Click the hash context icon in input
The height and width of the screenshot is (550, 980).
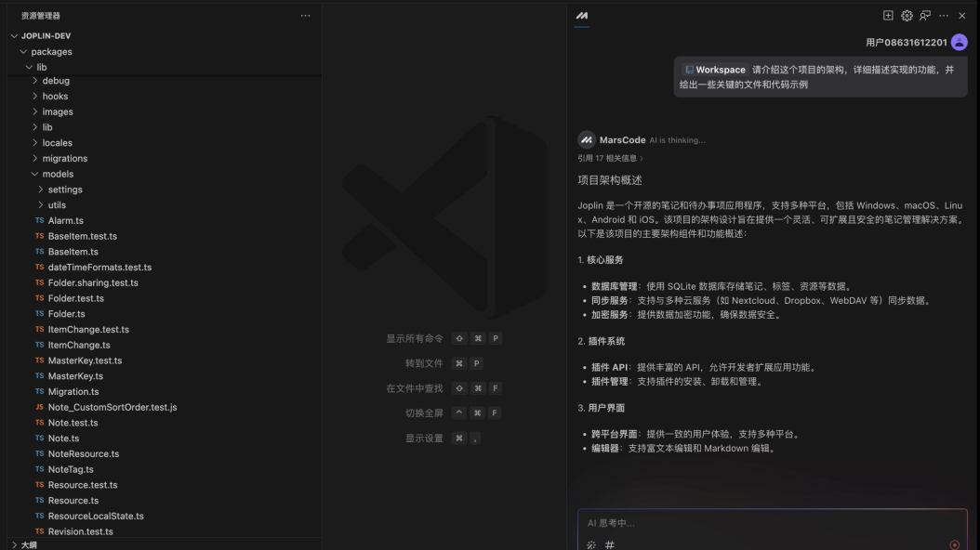coord(609,545)
